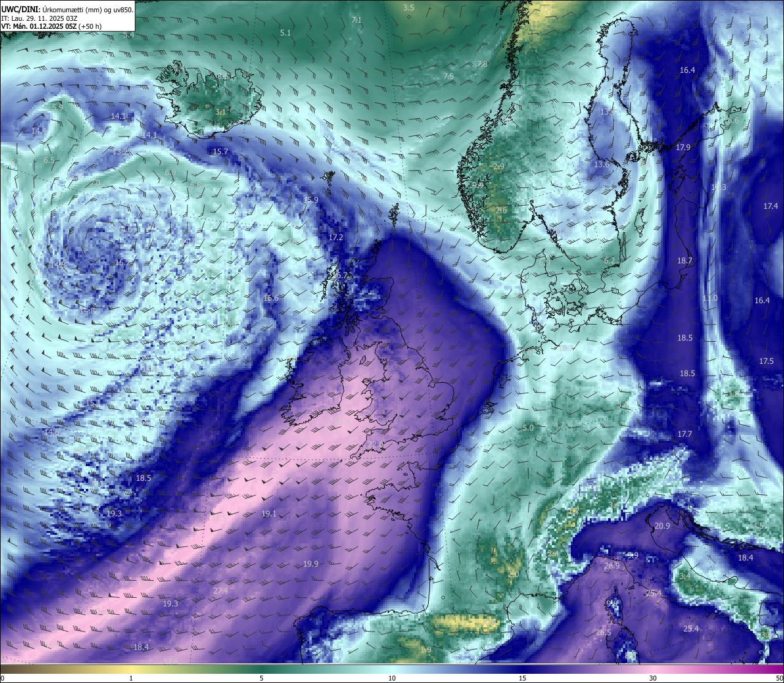Click the 7.8 value label
The image size is (784, 683).
point(482,64)
